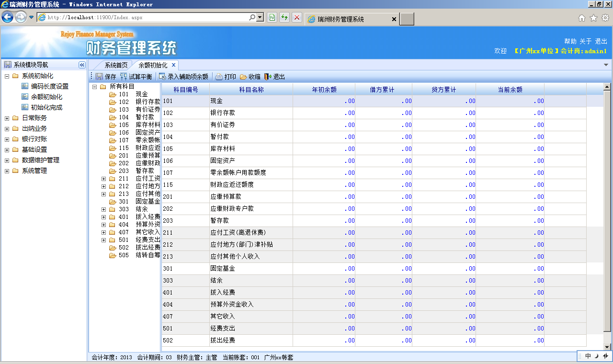Click the 关于 link in the header
The width and height of the screenshot is (613, 364).
point(586,41)
